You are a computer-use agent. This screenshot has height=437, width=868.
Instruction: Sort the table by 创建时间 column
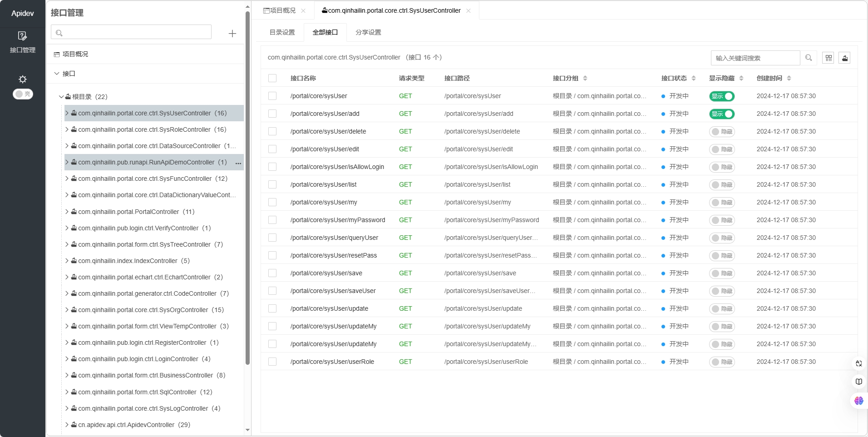[x=790, y=78]
